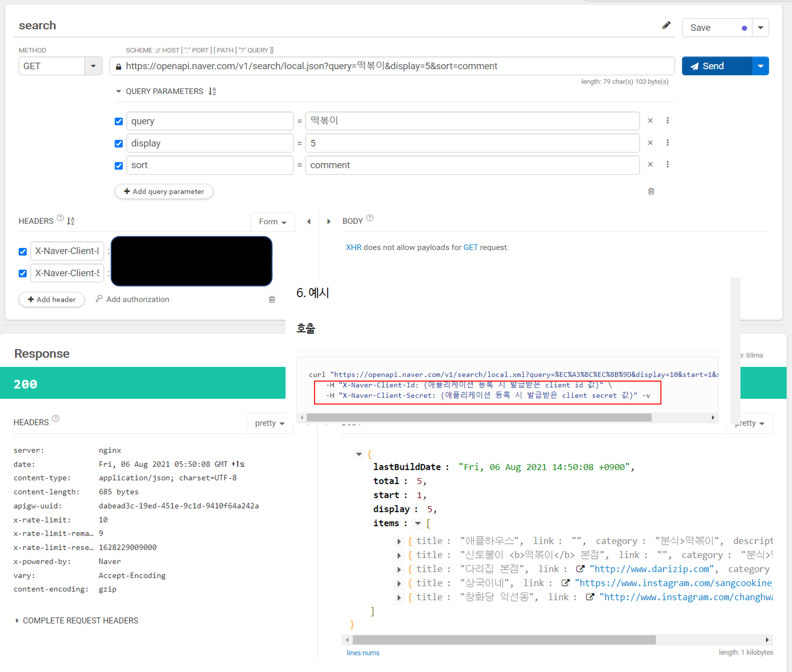Click the sort value field showing comment

pos(472,165)
